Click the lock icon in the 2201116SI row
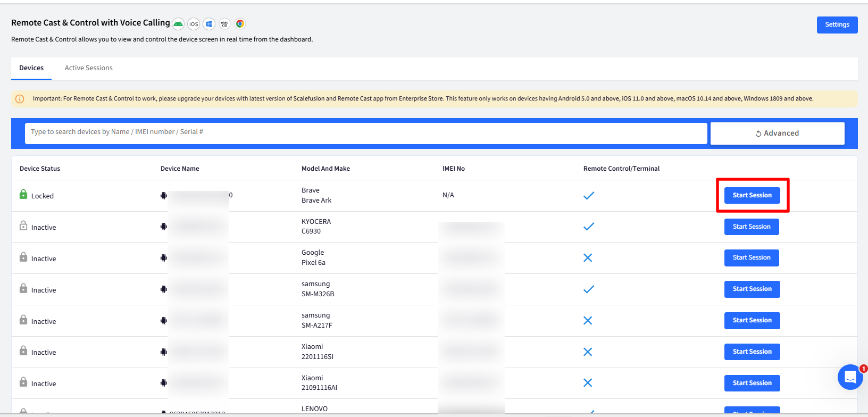 click(23, 351)
